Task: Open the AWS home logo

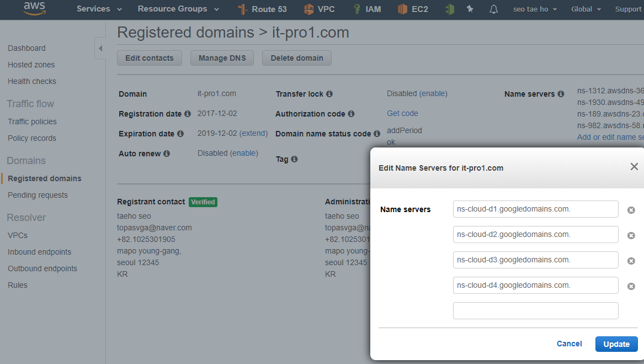Action: (x=35, y=8)
